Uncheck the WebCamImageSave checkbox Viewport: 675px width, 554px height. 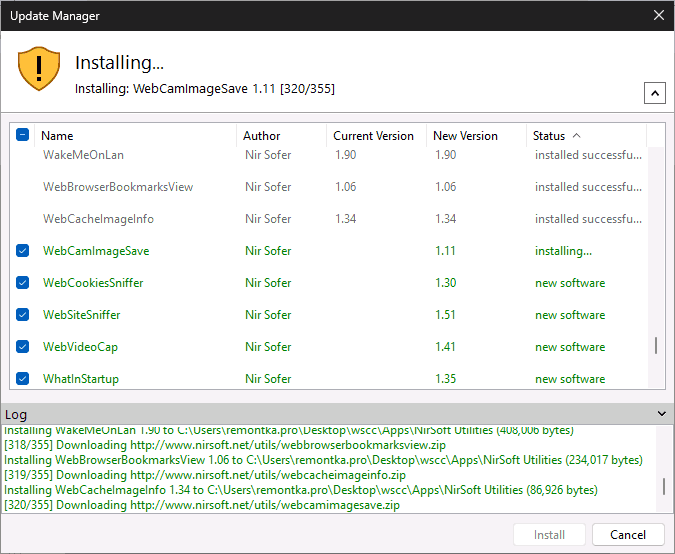coord(22,251)
